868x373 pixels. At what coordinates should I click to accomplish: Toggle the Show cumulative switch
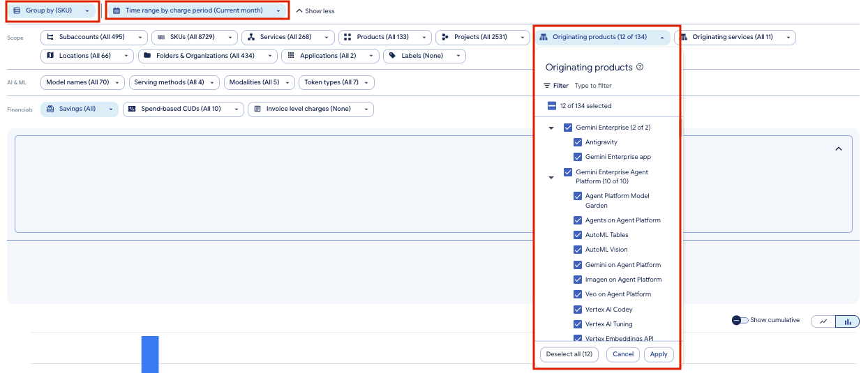coord(740,320)
